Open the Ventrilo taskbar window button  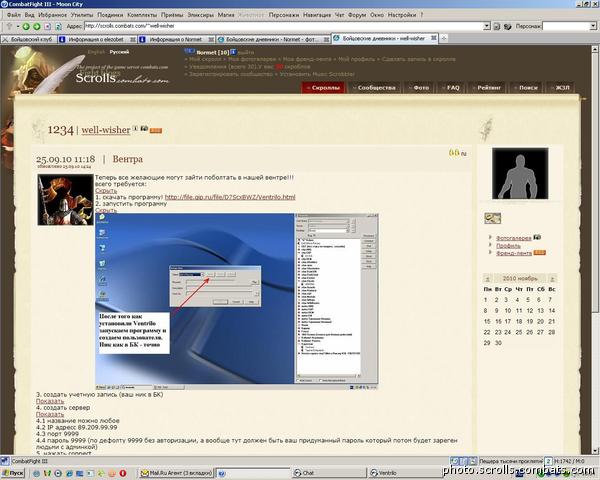pos(404,473)
